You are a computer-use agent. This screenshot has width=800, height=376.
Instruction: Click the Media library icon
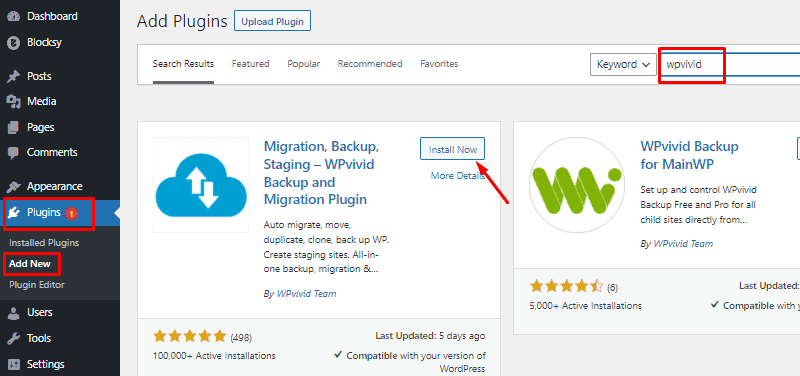(13, 102)
